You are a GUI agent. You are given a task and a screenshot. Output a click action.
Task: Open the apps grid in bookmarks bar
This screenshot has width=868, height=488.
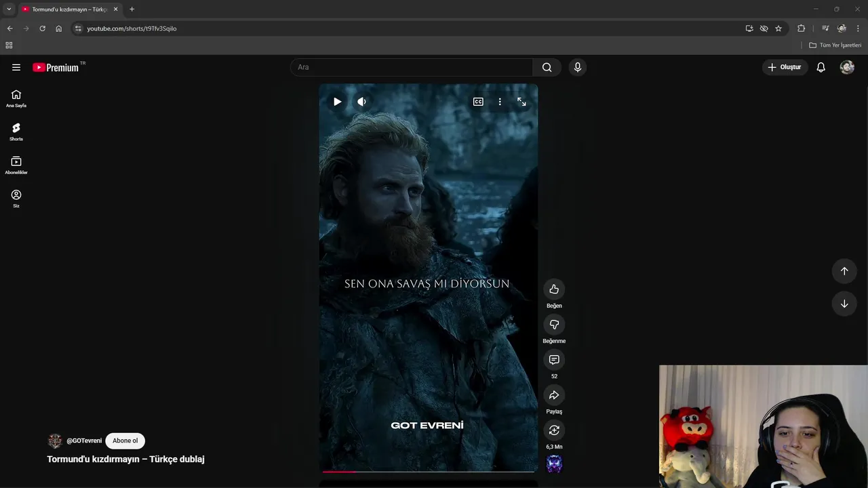[9, 45]
